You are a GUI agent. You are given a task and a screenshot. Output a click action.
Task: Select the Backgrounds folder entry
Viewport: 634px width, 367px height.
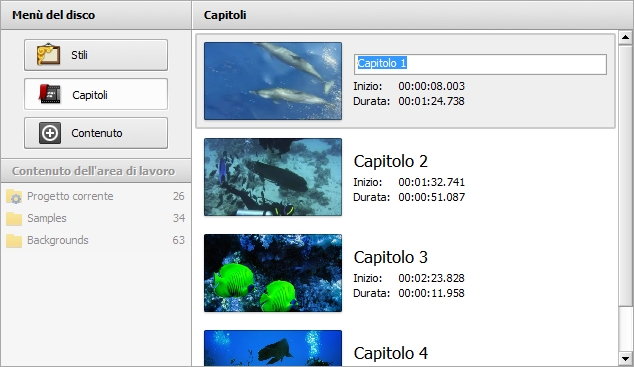coord(95,240)
